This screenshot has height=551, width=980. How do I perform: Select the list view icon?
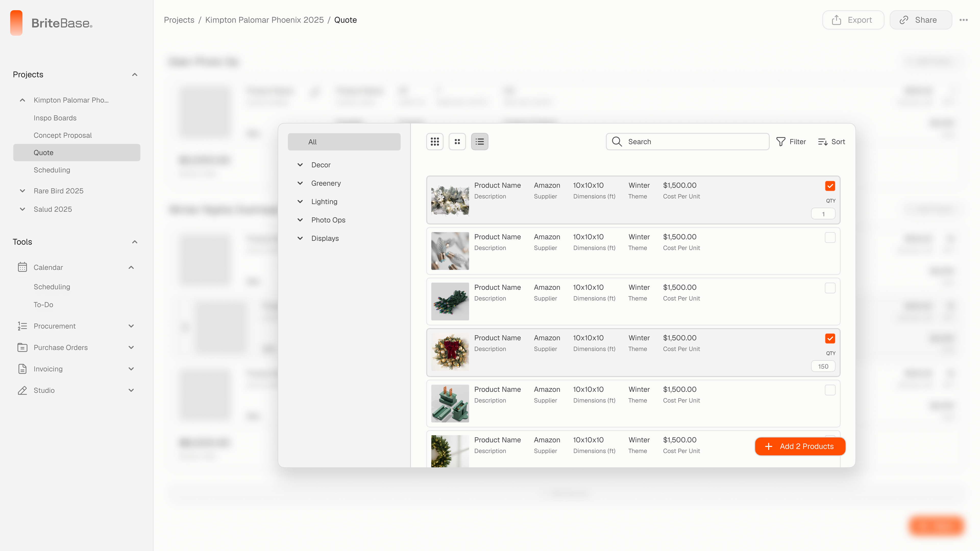click(x=479, y=142)
